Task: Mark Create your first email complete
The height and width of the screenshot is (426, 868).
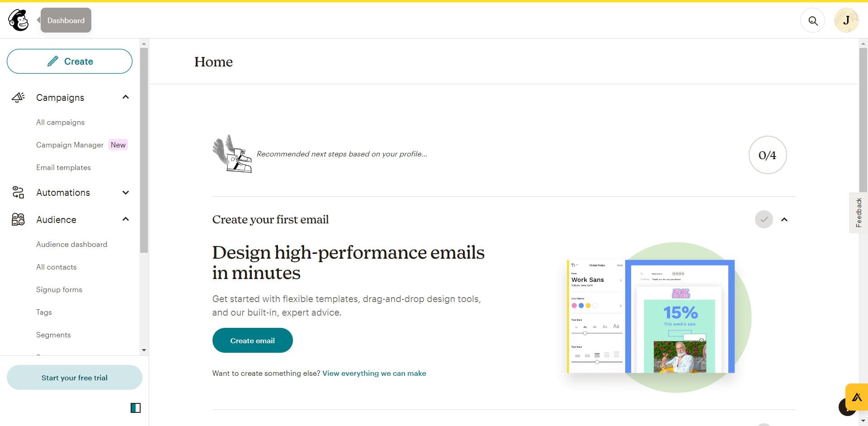Action: 764,220
